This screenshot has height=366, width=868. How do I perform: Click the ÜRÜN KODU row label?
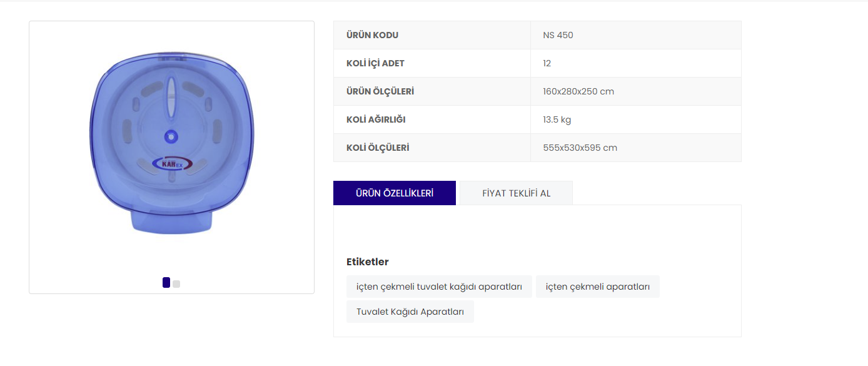[x=372, y=35]
